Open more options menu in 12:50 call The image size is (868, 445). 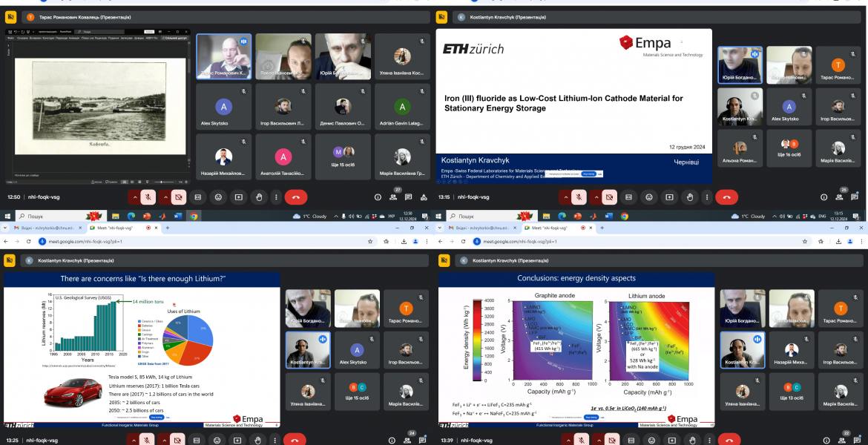tap(276, 197)
